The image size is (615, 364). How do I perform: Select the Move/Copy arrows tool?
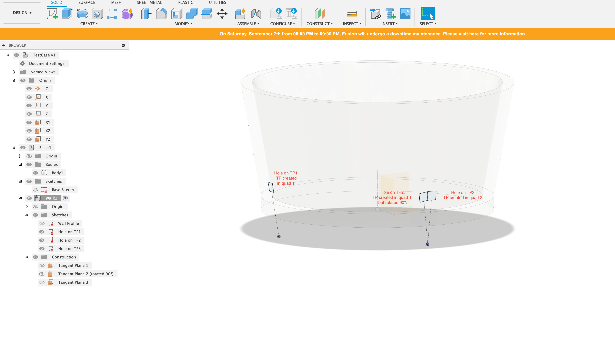click(222, 14)
